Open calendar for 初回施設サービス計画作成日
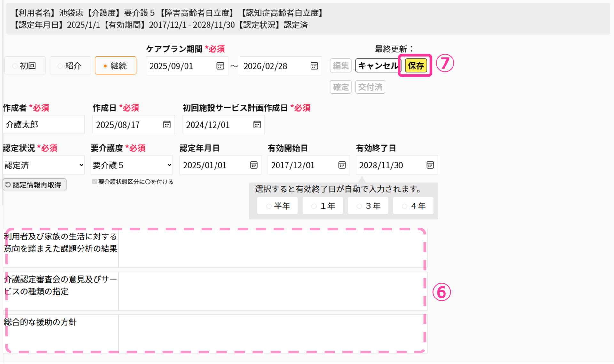The image size is (614, 364). [x=257, y=125]
